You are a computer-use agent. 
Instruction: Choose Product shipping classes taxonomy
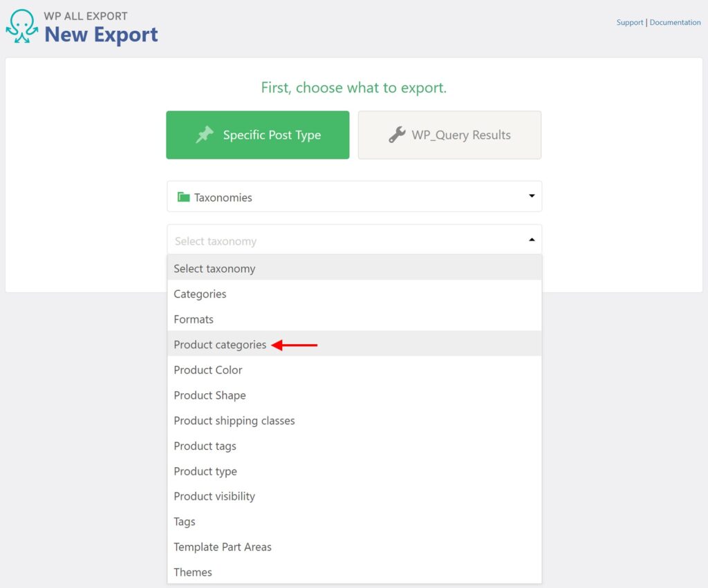point(234,420)
